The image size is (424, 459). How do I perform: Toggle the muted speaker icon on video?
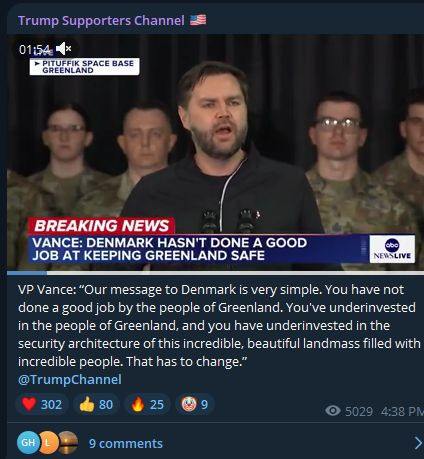tap(63, 49)
